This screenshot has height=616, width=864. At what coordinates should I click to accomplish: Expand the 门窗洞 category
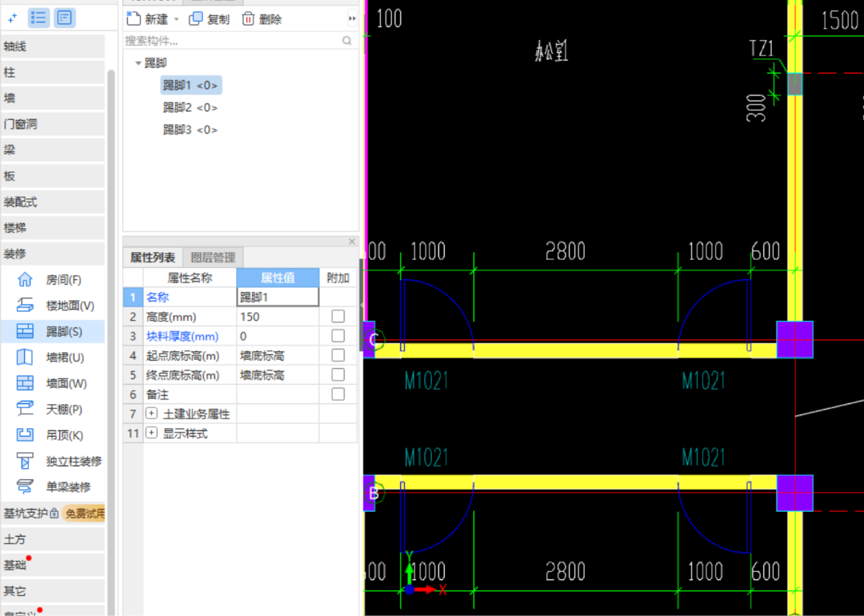pyautogui.click(x=53, y=124)
